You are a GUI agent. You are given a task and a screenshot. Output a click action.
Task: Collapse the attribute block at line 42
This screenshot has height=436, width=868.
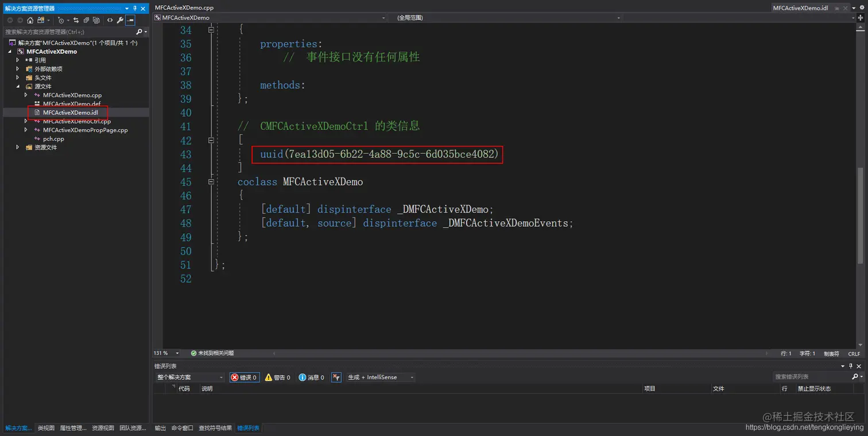(211, 140)
